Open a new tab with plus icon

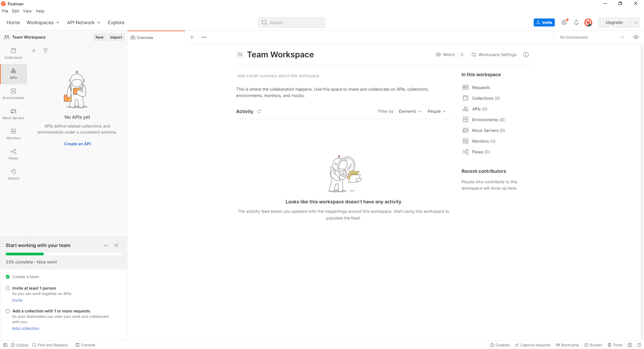(x=192, y=37)
